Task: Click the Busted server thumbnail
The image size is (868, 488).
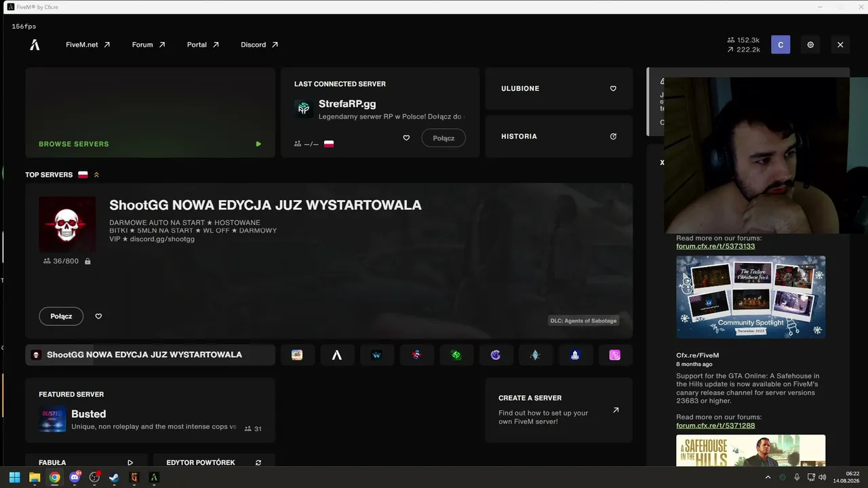Action: (x=52, y=419)
